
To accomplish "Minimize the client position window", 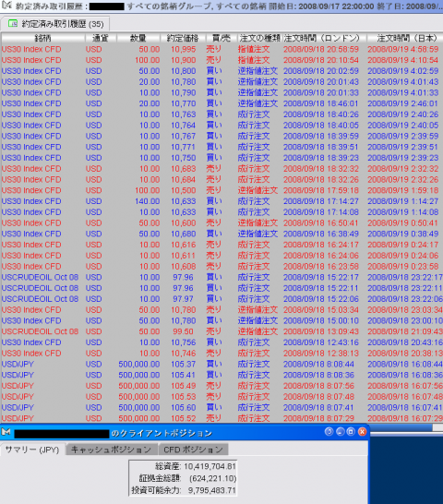I will [340, 432].
